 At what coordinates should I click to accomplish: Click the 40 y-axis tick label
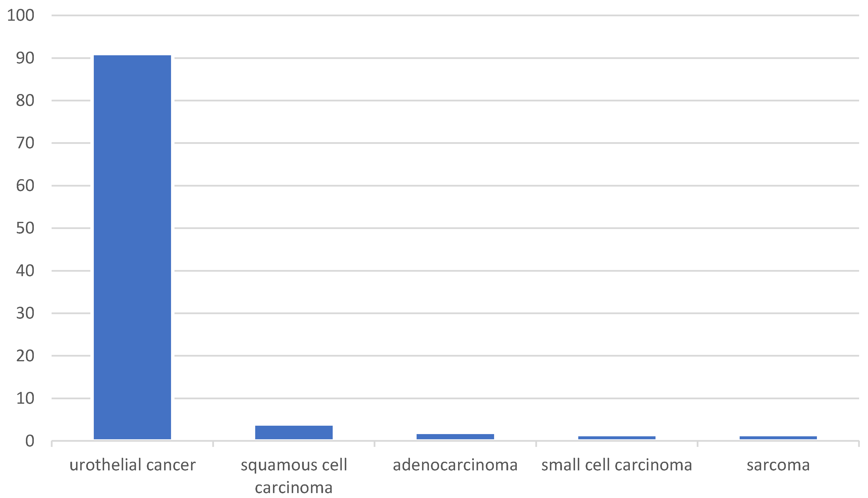(25, 271)
